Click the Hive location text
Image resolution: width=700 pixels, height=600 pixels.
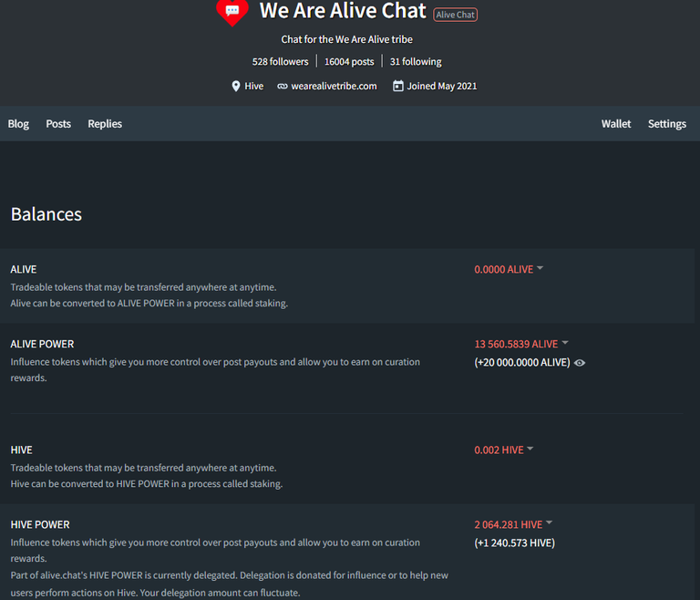(254, 87)
